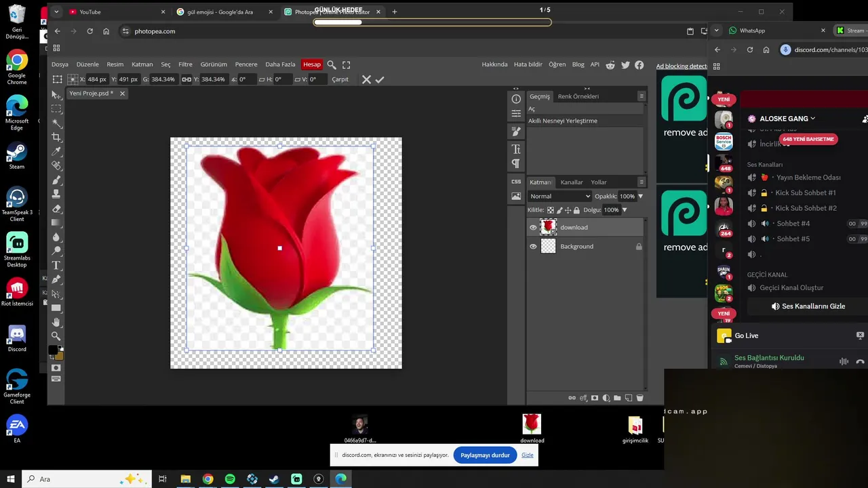
Task: Click the search magnifier next to Hesap
Action: click(x=332, y=64)
